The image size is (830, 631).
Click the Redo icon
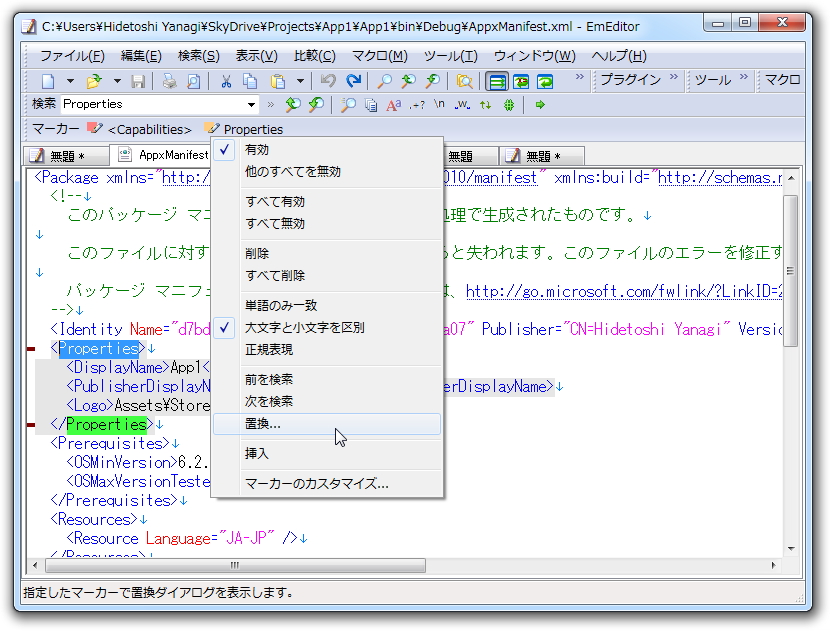pyautogui.click(x=353, y=82)
